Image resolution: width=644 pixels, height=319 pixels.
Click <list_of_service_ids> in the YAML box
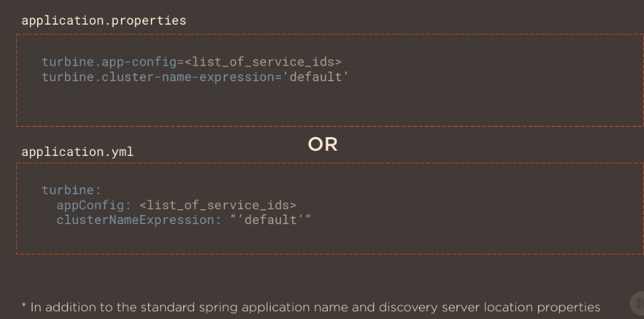(x=218, y=205)
